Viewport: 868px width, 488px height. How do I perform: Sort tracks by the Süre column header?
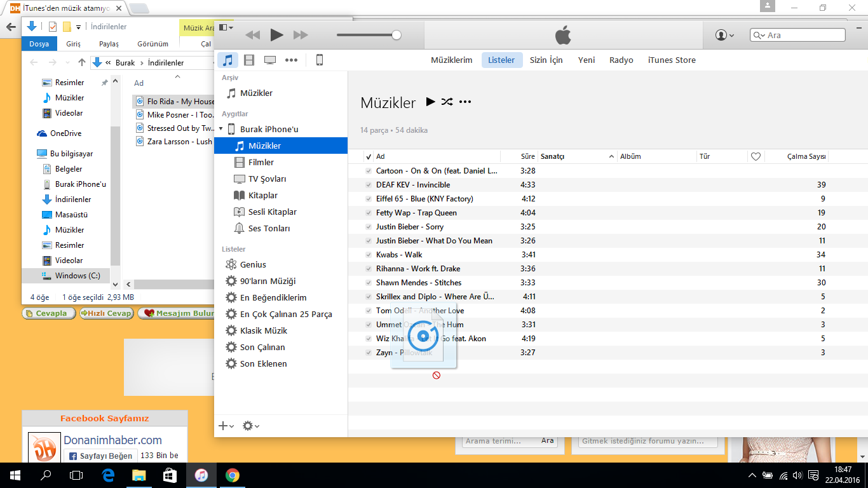[x=527, y=156]
